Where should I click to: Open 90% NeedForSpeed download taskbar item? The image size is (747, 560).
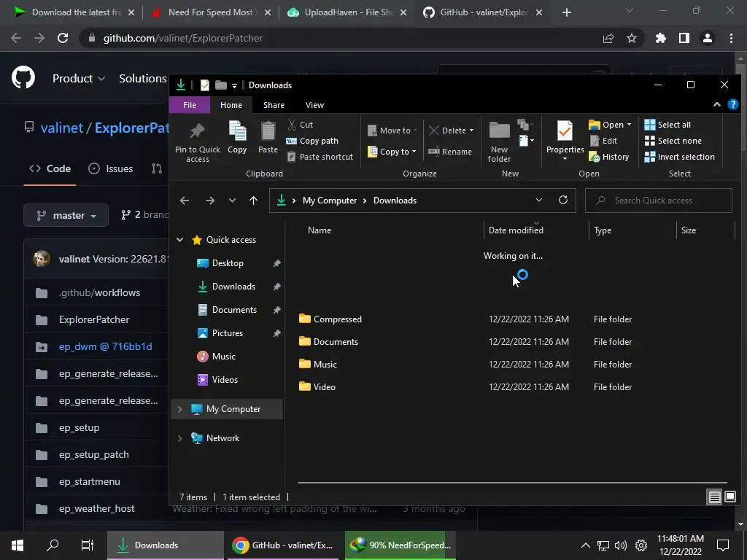[400, 545]
